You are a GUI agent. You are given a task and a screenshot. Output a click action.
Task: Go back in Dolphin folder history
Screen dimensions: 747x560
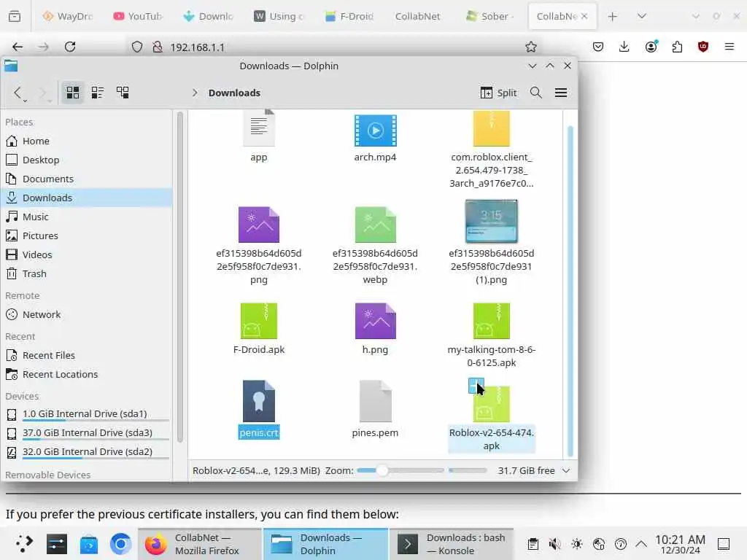coord(18,93)
